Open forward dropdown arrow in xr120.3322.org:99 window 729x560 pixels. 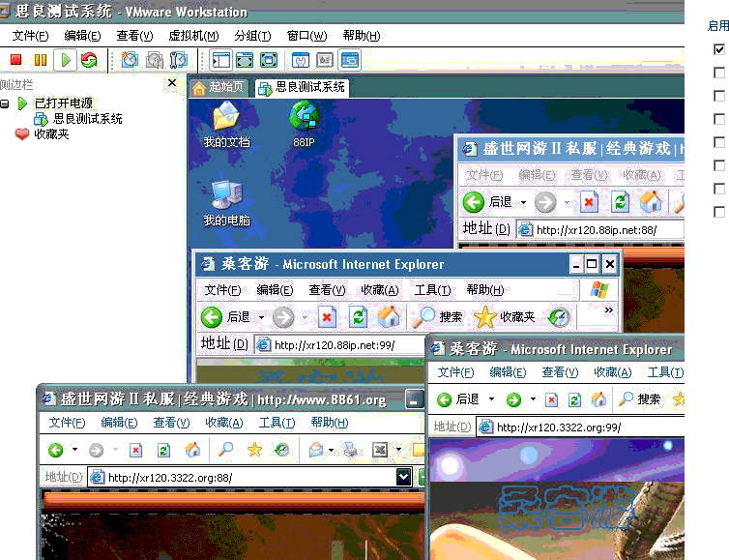click(533, 399)
